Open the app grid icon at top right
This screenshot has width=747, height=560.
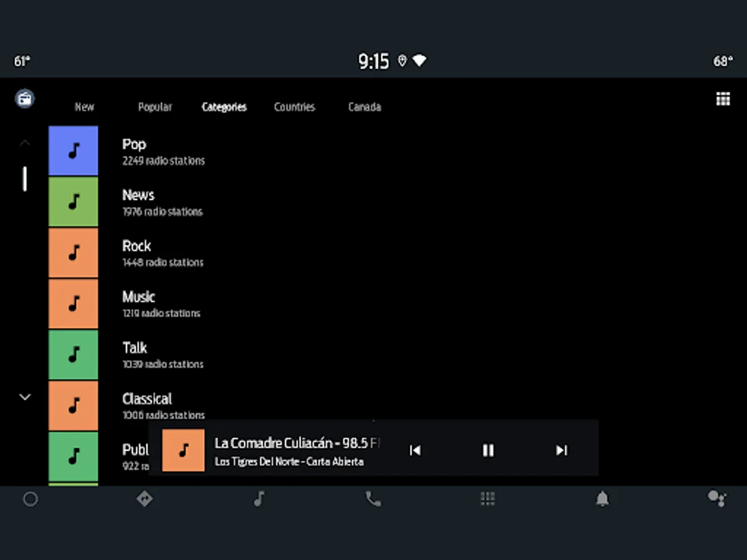tap(723, 98)
